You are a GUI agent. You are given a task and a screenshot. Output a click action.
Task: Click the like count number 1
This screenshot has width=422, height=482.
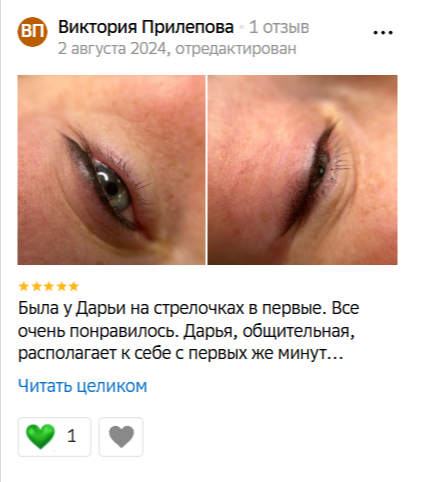pos(72,436)
